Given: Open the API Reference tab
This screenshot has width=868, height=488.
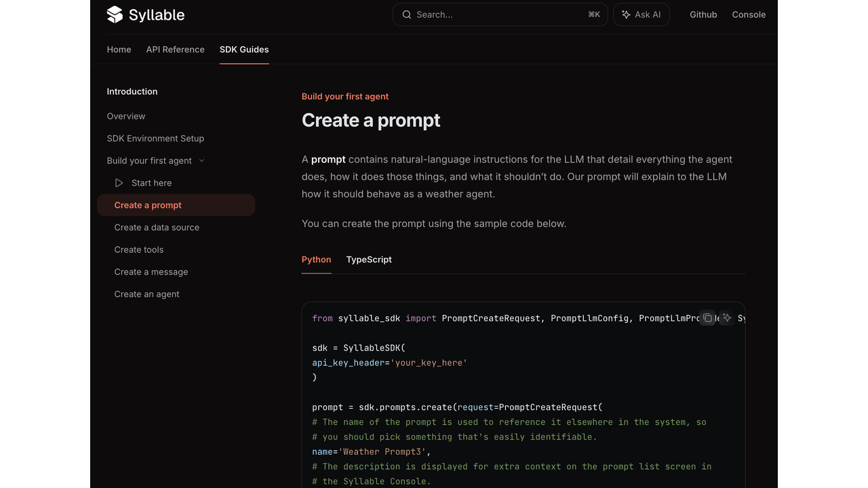Looking at the screenshot, I should [175, 49].
